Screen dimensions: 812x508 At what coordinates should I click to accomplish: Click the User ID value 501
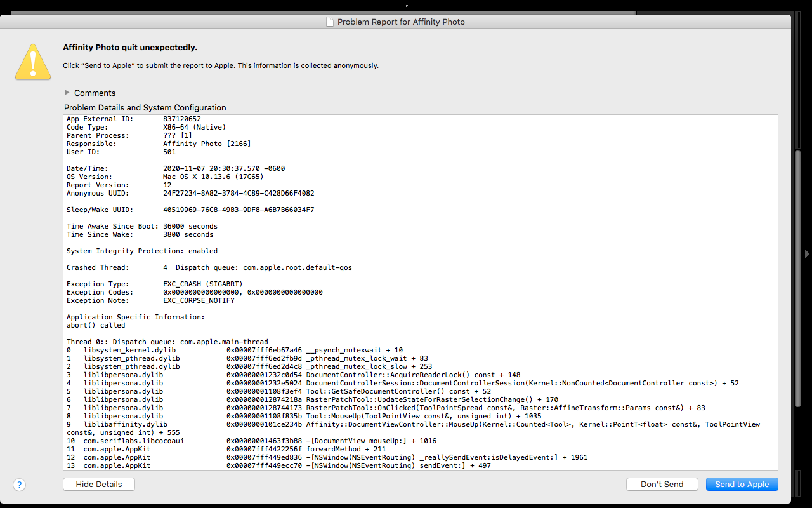[x=169, y=152]
